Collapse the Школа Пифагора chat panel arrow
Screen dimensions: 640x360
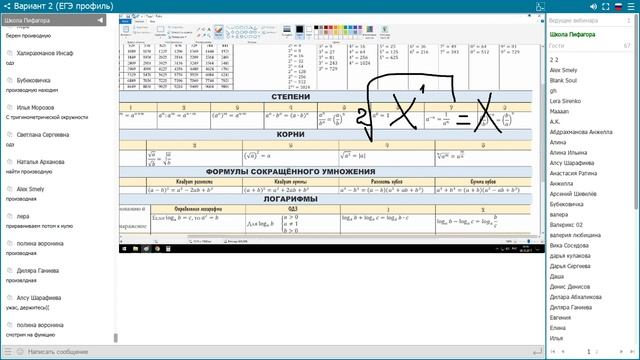click(100, 20)
